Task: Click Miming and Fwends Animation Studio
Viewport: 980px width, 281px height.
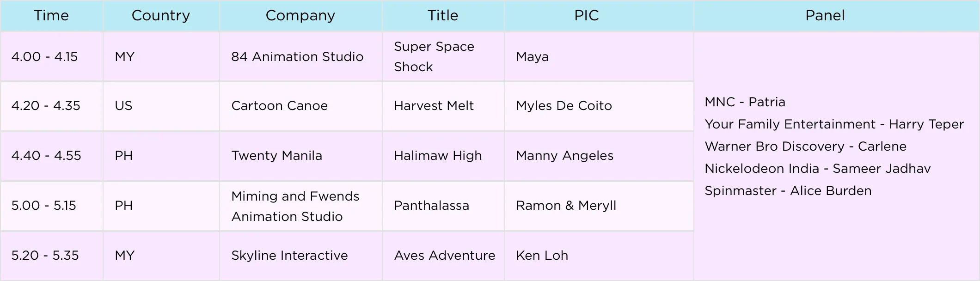Action: tap(295, 206)
